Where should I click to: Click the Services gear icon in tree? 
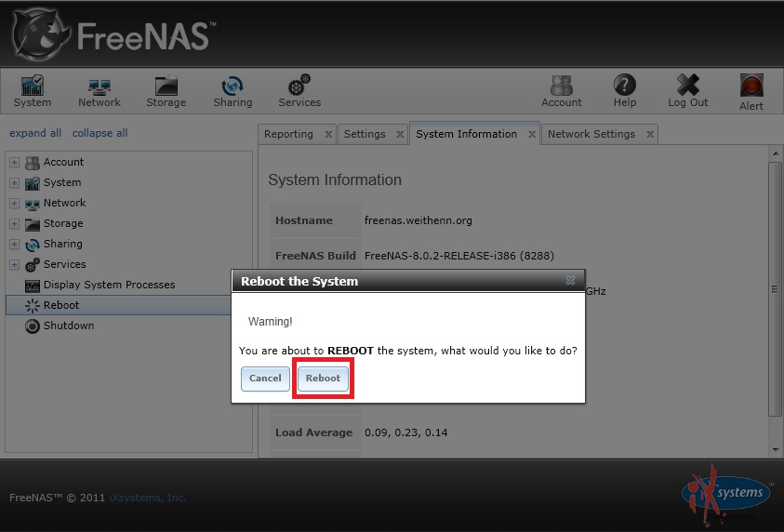point(32,264)
